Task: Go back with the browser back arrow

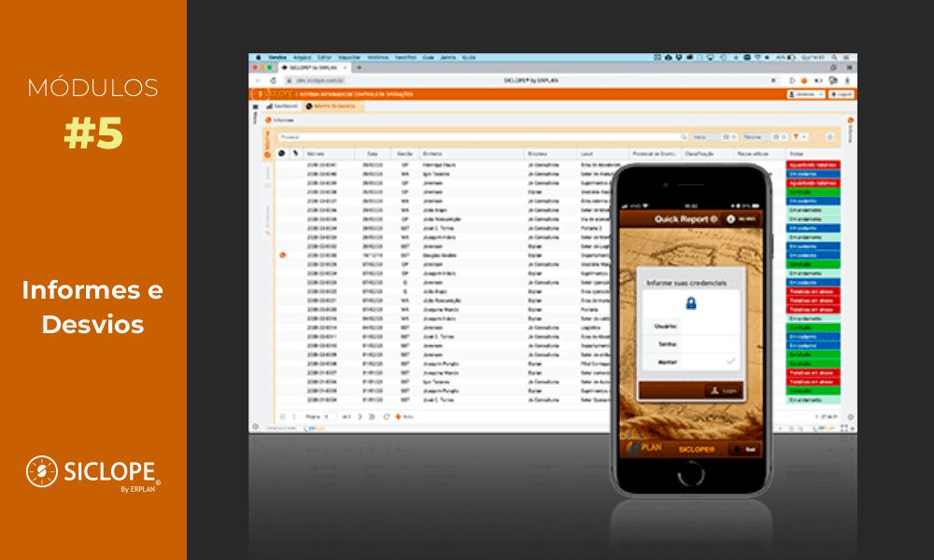Action: coord(258,80)
